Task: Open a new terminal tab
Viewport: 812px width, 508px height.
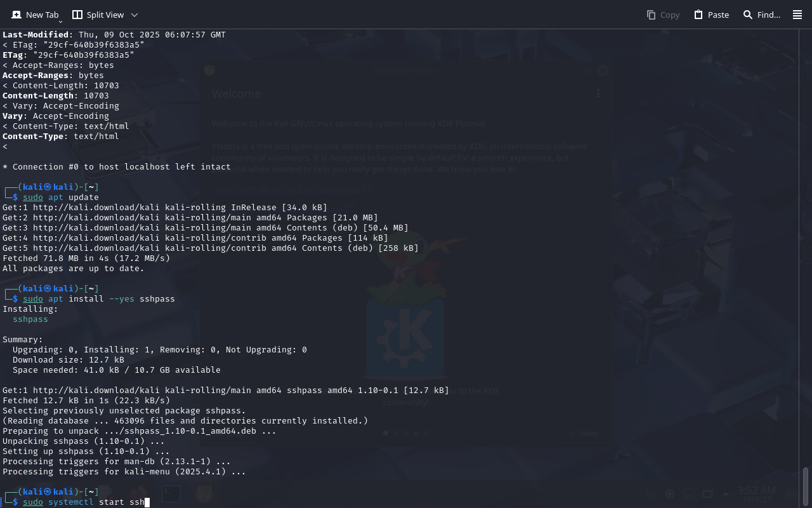Action: pos(35,15)
